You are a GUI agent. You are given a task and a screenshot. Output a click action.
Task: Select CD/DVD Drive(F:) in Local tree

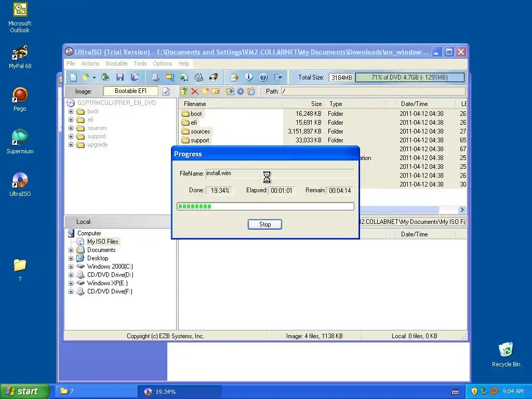[110, 291]
